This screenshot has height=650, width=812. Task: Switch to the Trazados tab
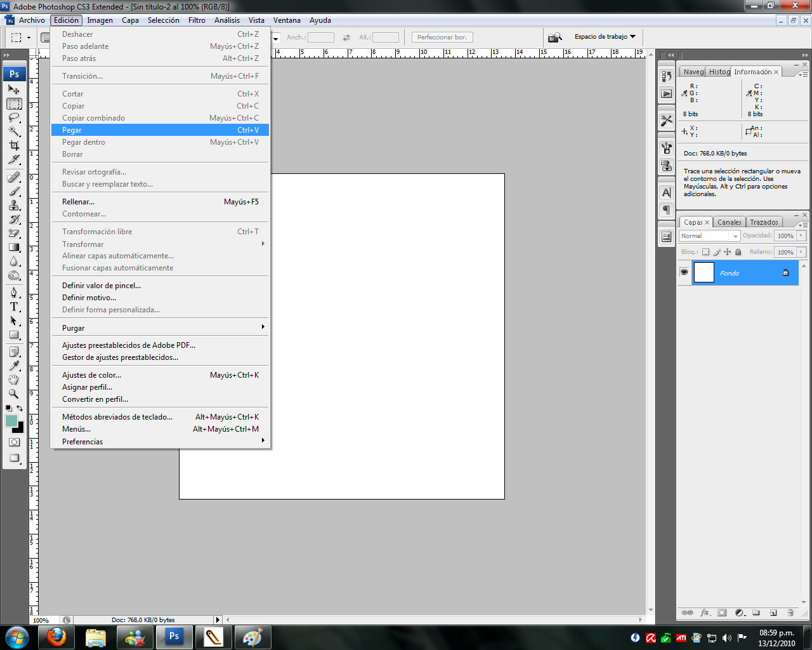point(764,222)
